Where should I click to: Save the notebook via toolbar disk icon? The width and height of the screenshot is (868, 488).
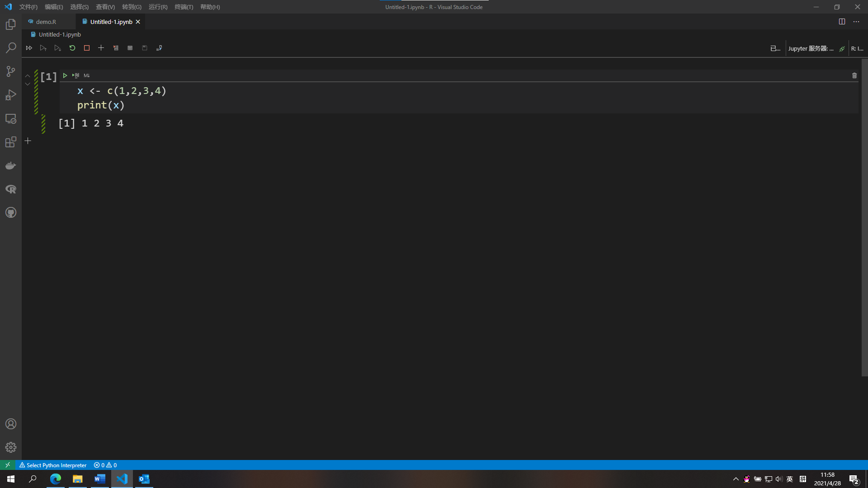(145, 48)
